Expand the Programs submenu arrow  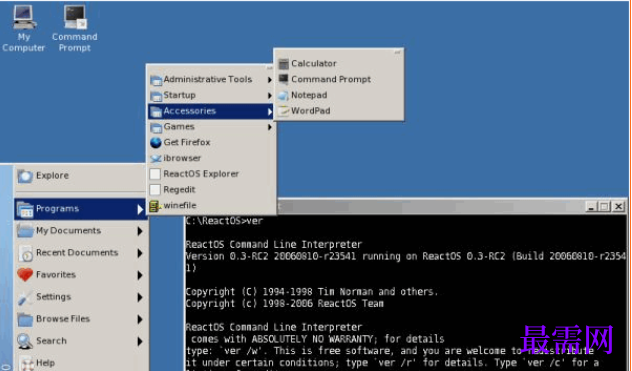140,209
